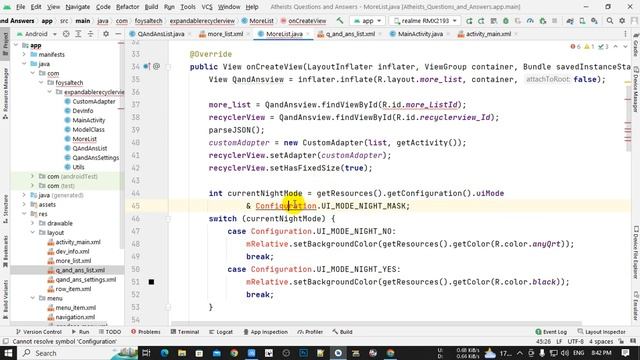
Task: Click Select Opened File target icon
Action: click(x=66, y=34)
